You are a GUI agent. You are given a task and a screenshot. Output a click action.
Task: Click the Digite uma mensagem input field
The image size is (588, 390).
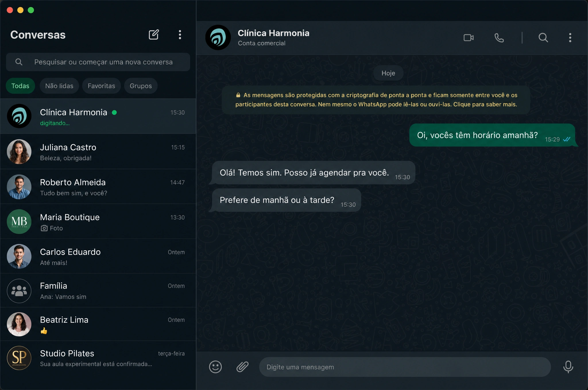(x=405, y=367)
